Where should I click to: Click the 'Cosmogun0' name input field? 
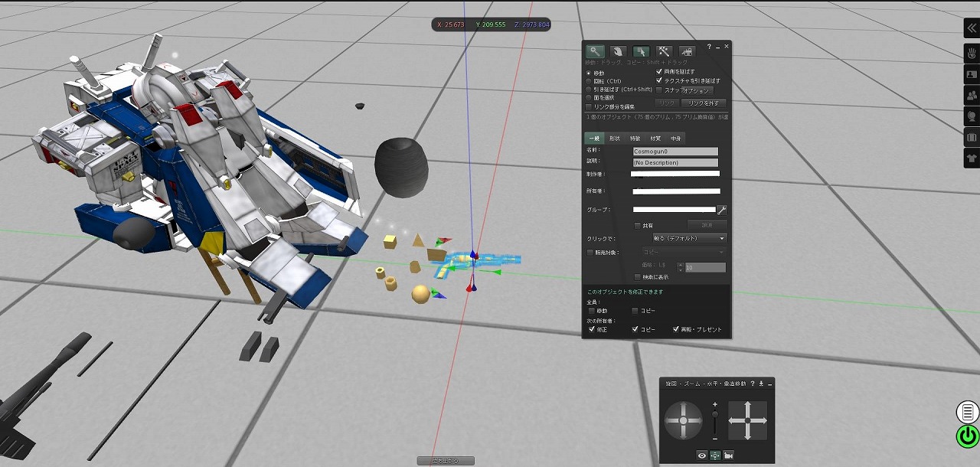tap(676, 152)
